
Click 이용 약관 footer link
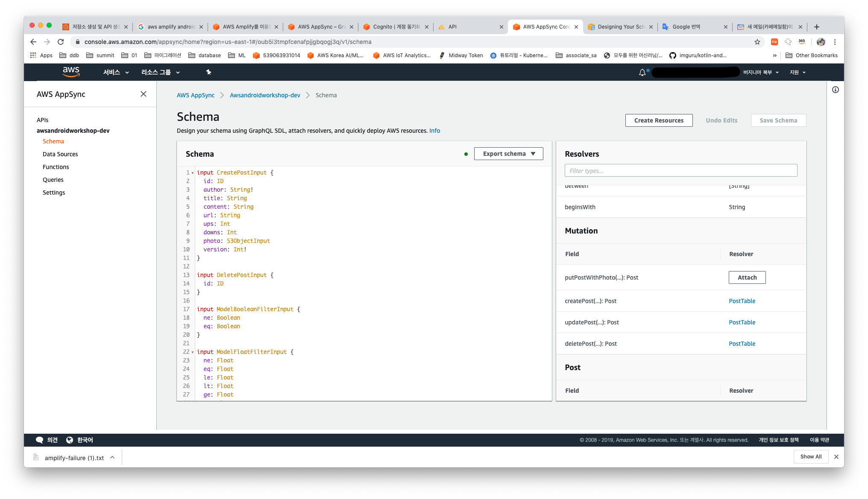[819, 440]
